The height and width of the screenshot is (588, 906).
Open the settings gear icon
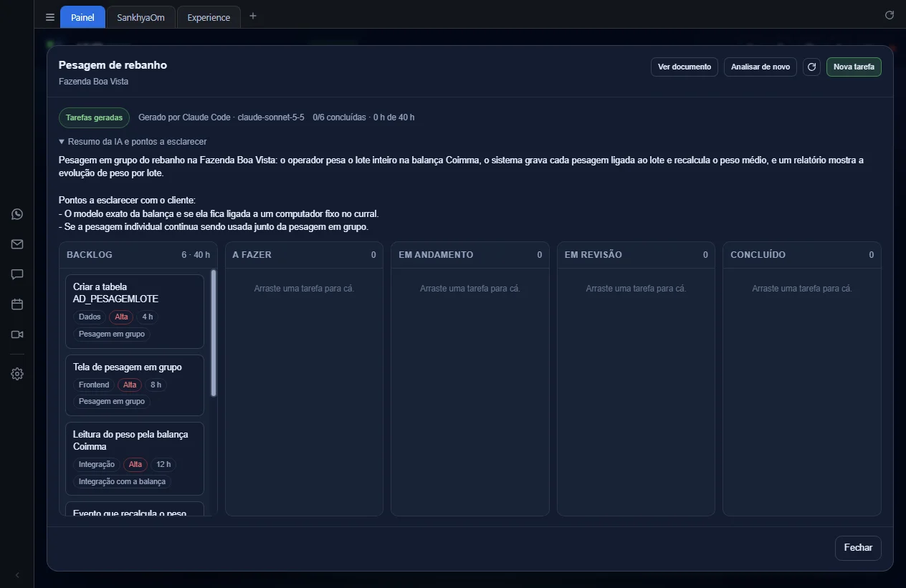click(x=17, y=374)
